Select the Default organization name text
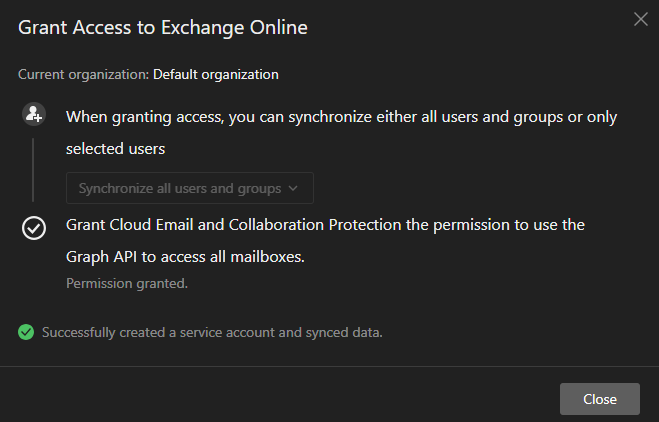Image resolution: width=659 pixels, height=422 pixels. [215, 74]
